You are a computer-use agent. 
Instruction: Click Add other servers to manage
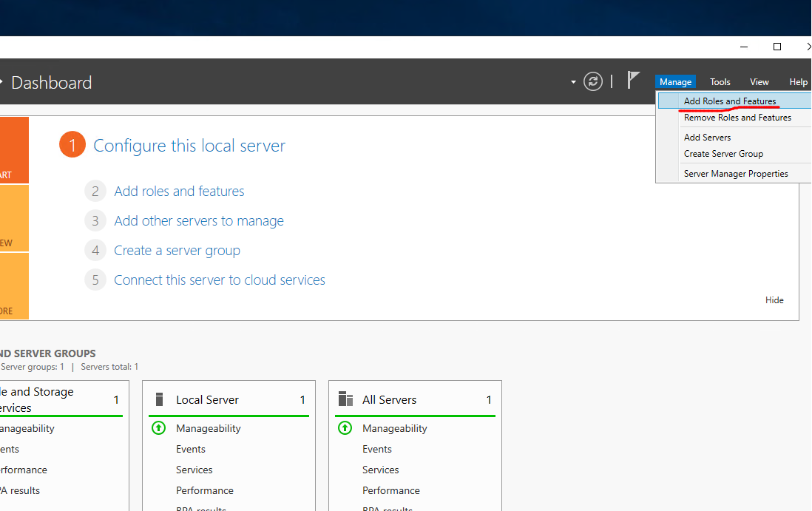tap(199, 221)
